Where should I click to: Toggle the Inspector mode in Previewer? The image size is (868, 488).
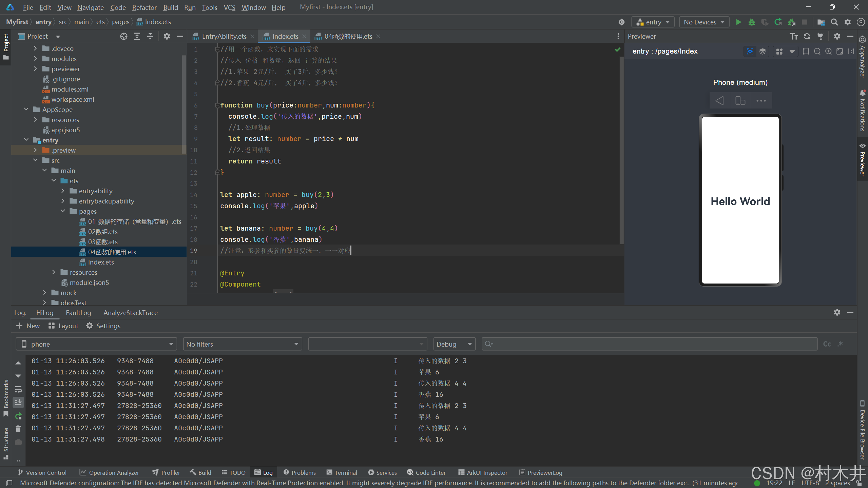point(750,51)
